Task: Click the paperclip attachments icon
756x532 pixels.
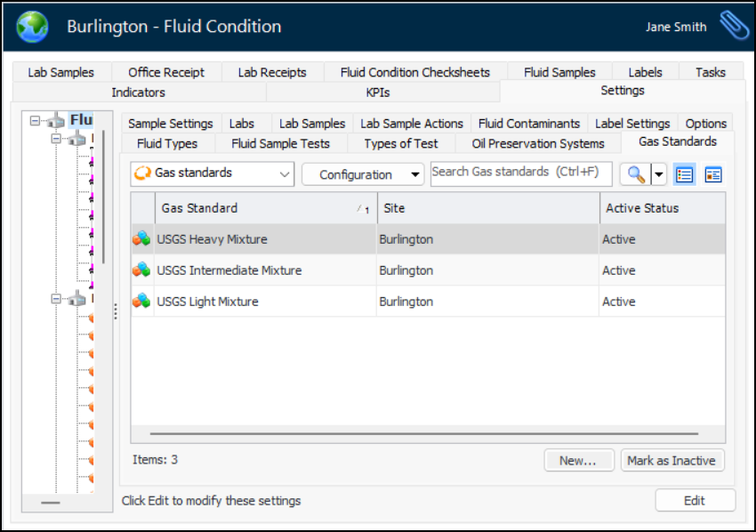Action: (x=734, y=26)
